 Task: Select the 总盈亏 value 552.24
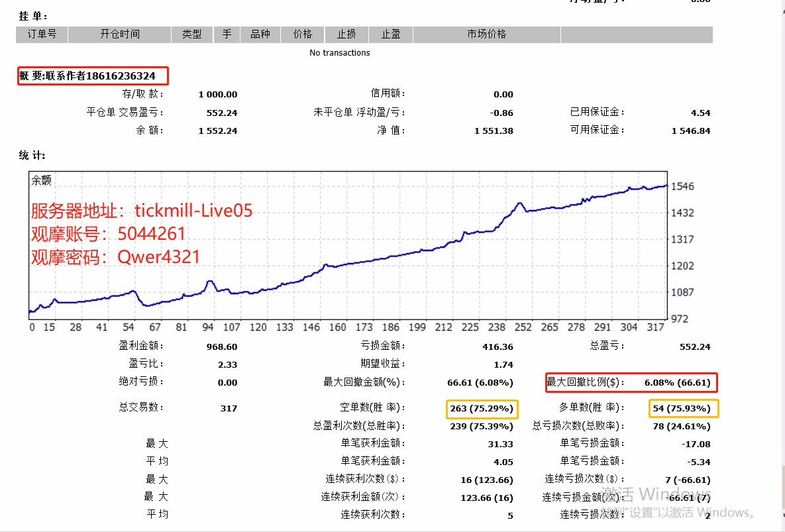point(695,346)
